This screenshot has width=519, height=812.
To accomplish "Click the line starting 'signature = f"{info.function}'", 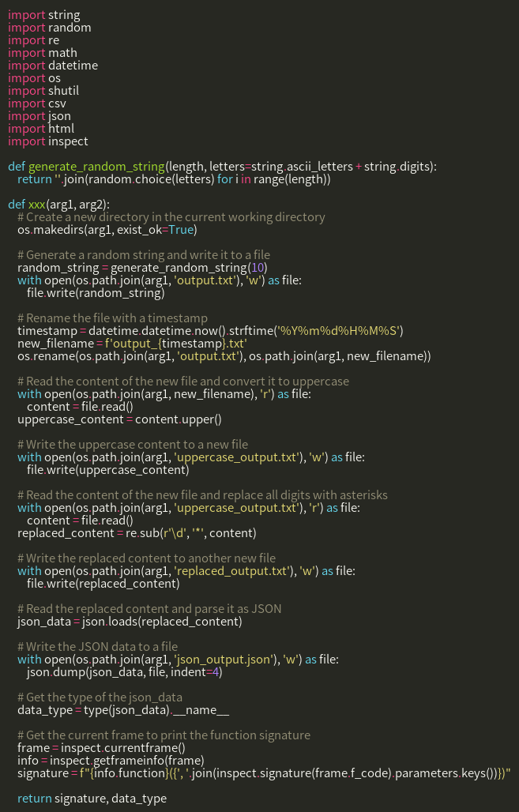I will 264,773.
